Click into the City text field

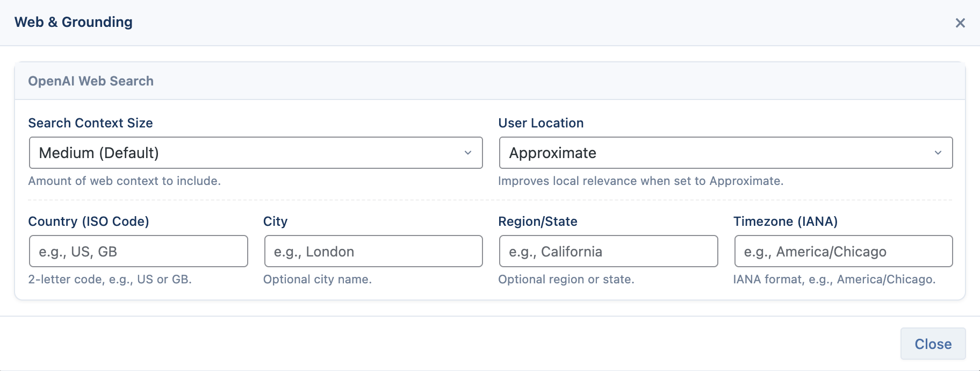point(373,251)
